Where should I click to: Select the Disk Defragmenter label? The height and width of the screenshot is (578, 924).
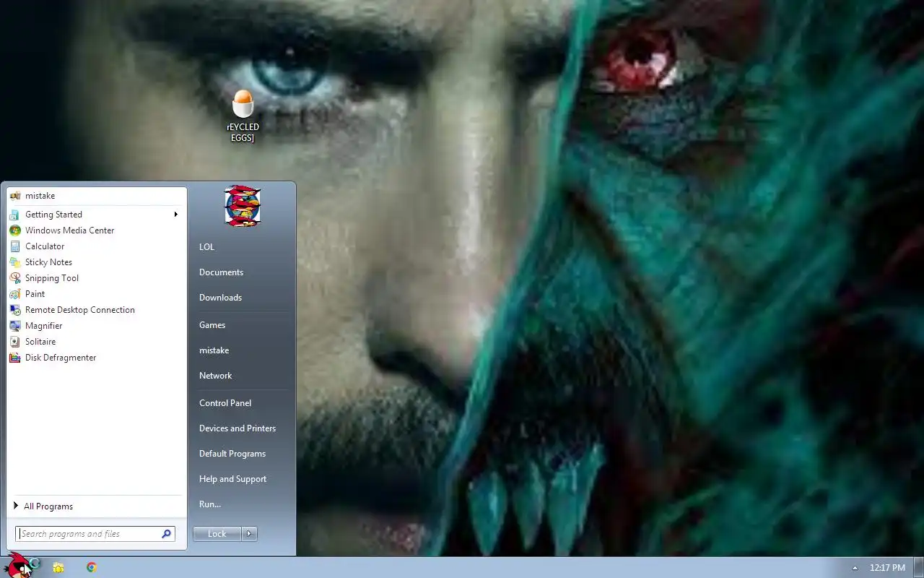point(61,358)
